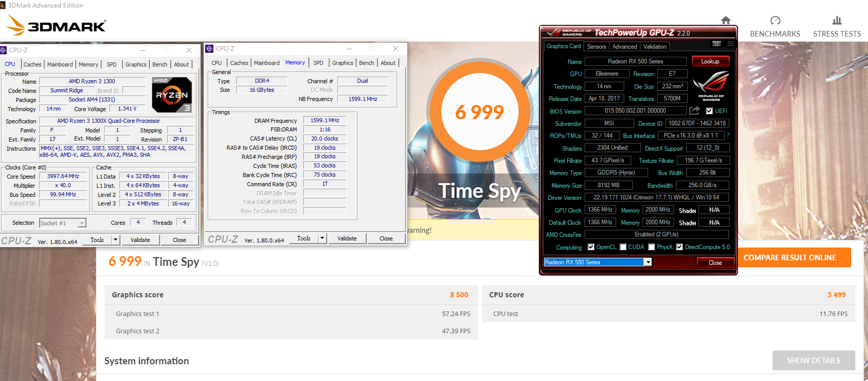The width and height of the screenshot is (868, 381).
Task: Click Validate in CPU-Z processor window
Action: pos(140,240)
